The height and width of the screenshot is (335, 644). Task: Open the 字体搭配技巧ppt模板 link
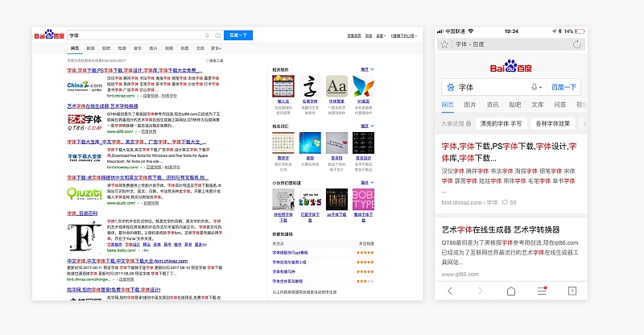(x=290, y=252)
